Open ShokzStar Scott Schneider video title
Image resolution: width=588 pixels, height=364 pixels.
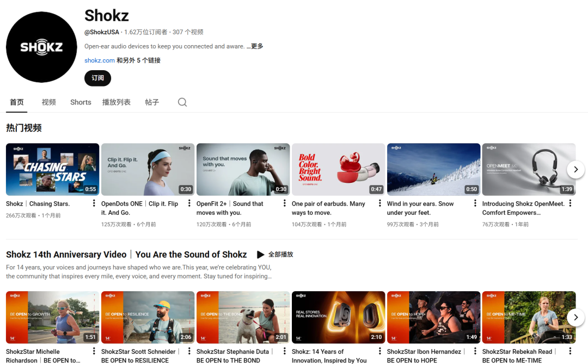[x=140, y=356]
